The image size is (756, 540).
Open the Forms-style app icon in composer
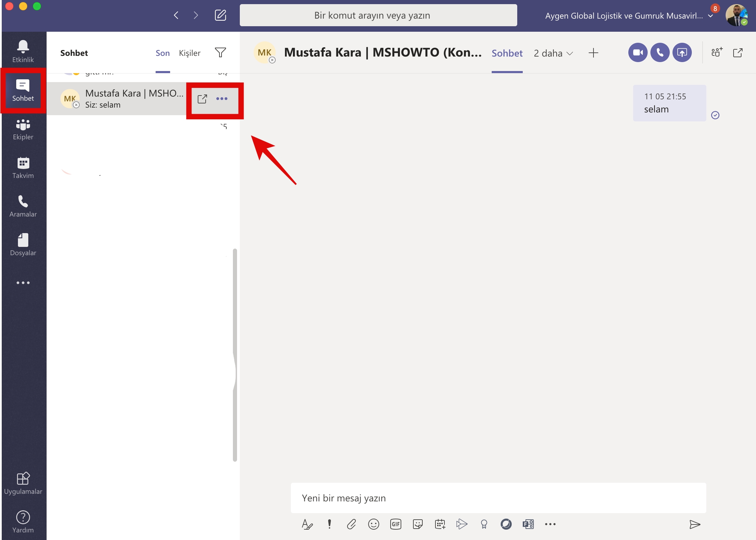pos(528,524)
